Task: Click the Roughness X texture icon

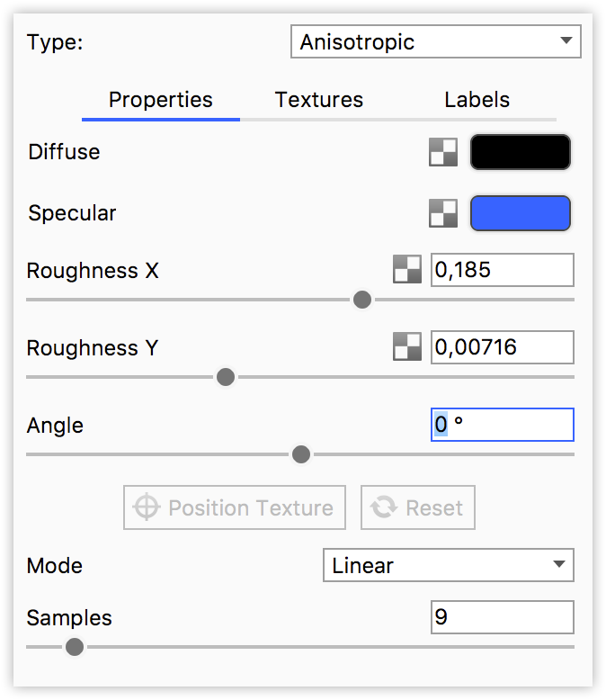Action: click(407, 269)
